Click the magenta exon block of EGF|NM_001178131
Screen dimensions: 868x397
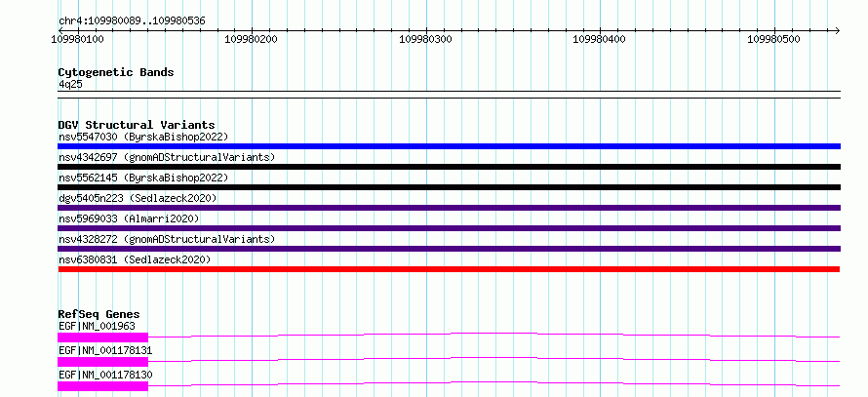(103, 362)
